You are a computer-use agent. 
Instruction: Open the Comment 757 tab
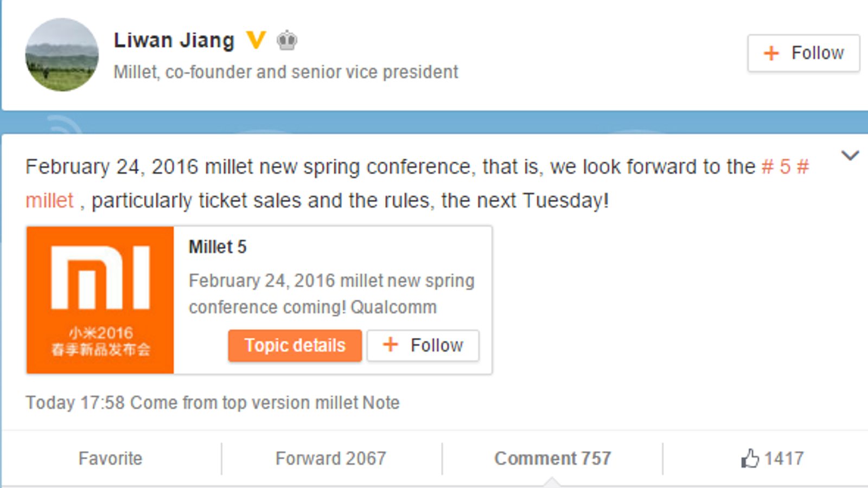552,458
